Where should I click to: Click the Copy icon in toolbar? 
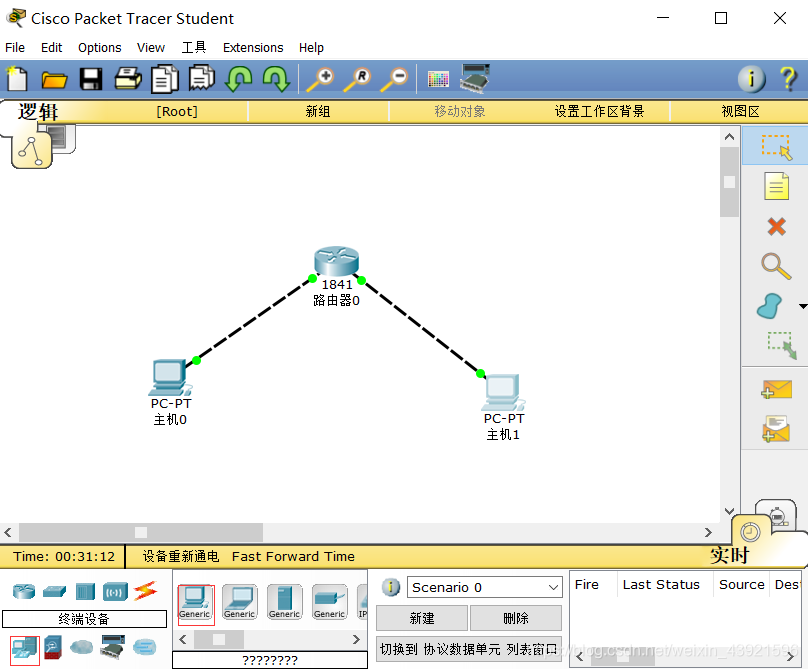tap(165, 79)
